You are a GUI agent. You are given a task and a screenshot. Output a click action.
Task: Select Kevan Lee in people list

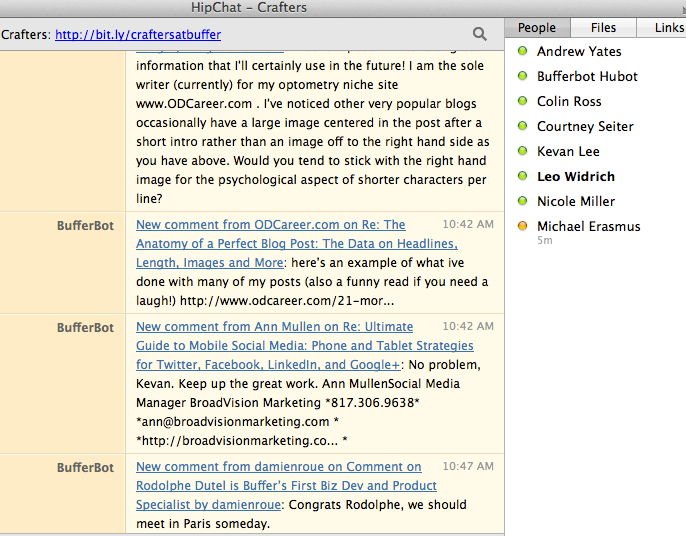pos(568,151)
